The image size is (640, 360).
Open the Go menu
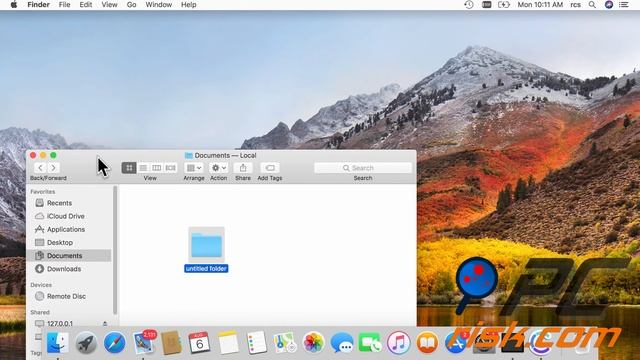[x=131, y=5]
